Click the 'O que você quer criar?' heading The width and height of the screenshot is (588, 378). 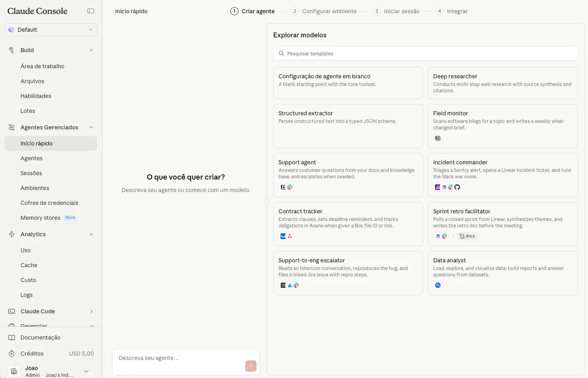coord(186,177)
